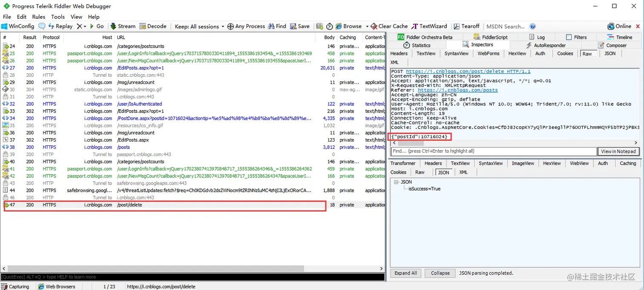Viewport: 644px width, 290px height.
Task: Open the Keep: All sessions dropdown
Action: pyautogui.click(x=199, y=26)
